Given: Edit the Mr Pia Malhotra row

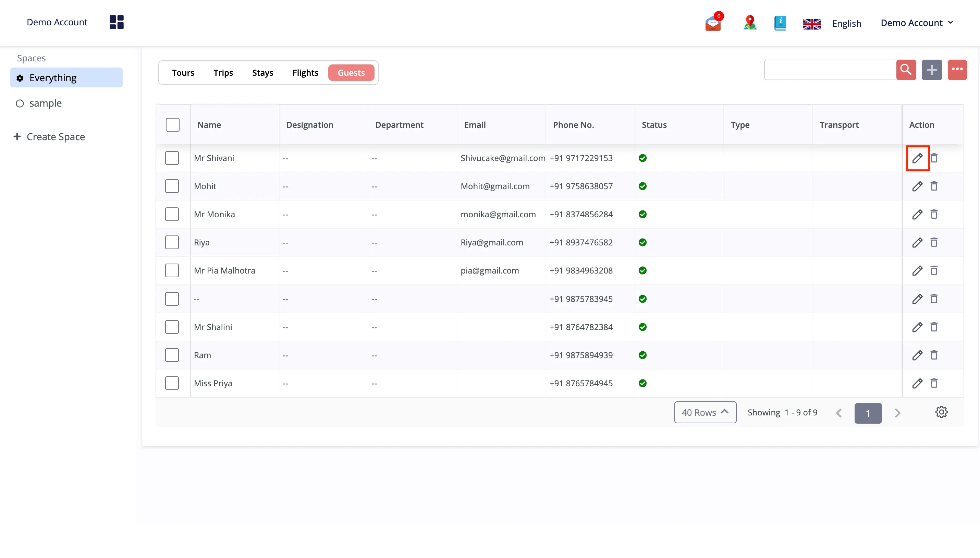Looking at the screenshot, I should coord(917,270).
